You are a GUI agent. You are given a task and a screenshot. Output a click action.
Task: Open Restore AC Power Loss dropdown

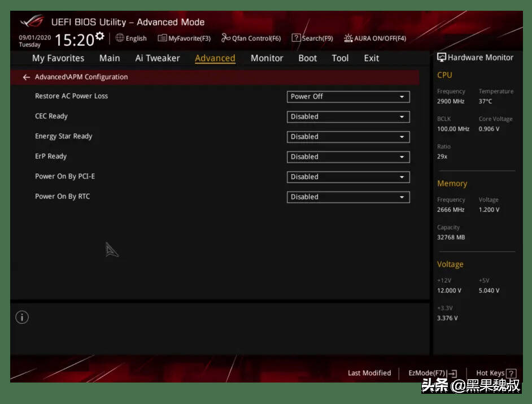coord(348,97)
